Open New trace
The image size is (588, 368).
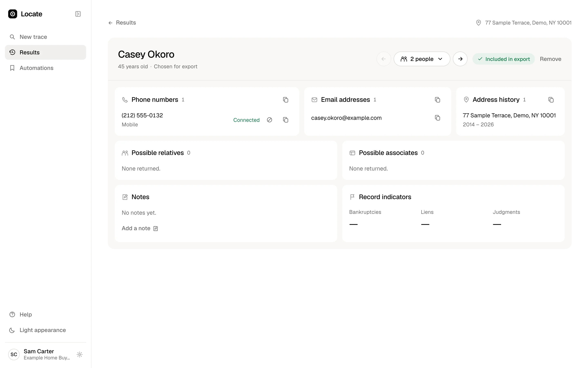click(x=46, y=37)
